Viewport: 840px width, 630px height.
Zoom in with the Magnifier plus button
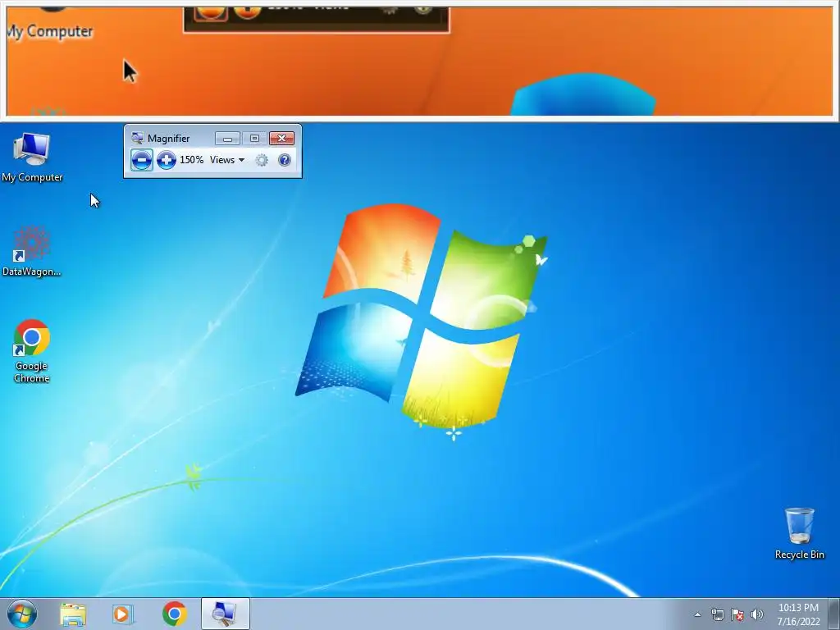click(x=166, y=160)
